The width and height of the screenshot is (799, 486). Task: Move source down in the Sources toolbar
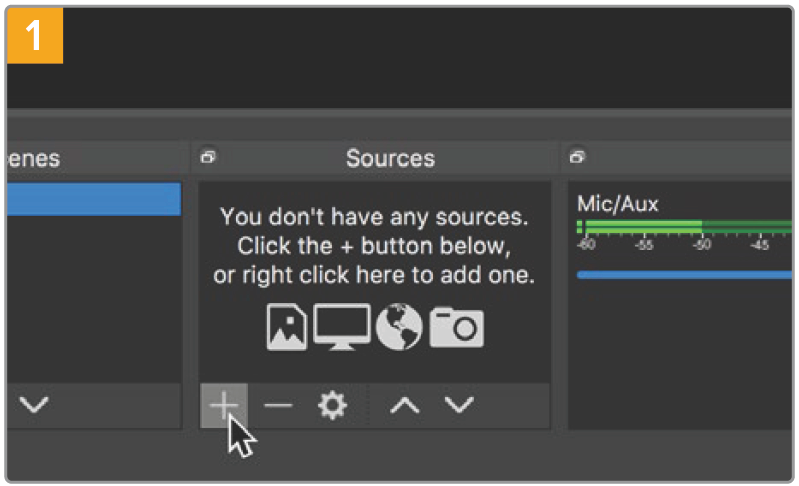click(x=459, y=406)
